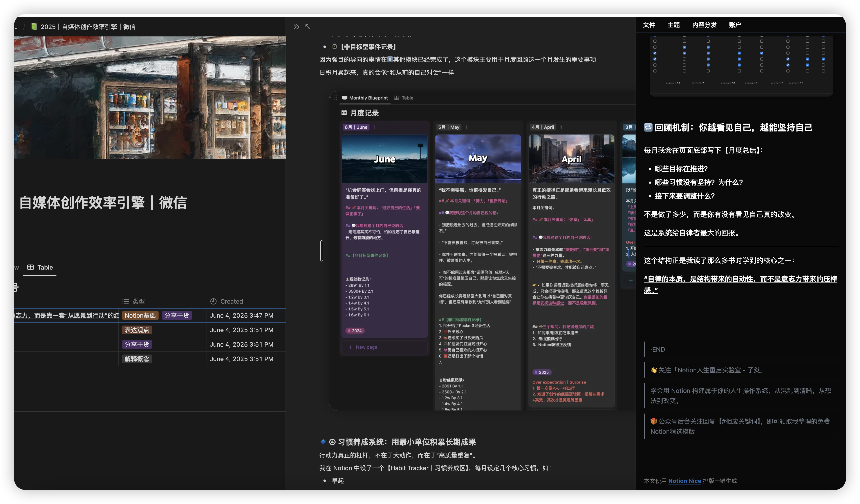Open the 账户 menu
This screenshot has width=860, height=504.
pyautogui.click(x=735, y=25)
